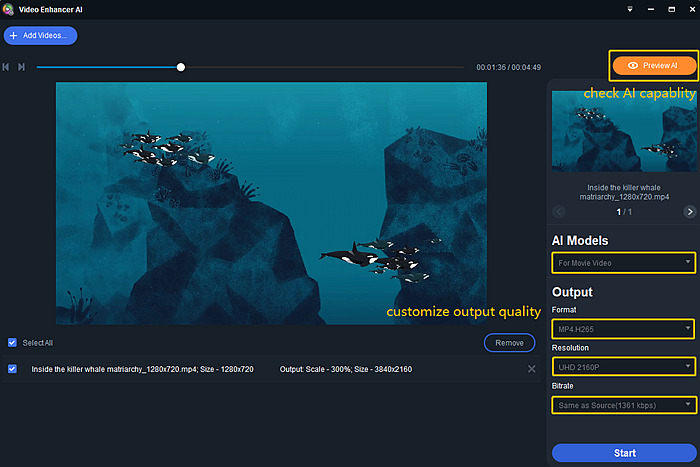The image size is (700, 467).
Task: Expand the Bitrate dropdown
Action: [x=623, y=405]
